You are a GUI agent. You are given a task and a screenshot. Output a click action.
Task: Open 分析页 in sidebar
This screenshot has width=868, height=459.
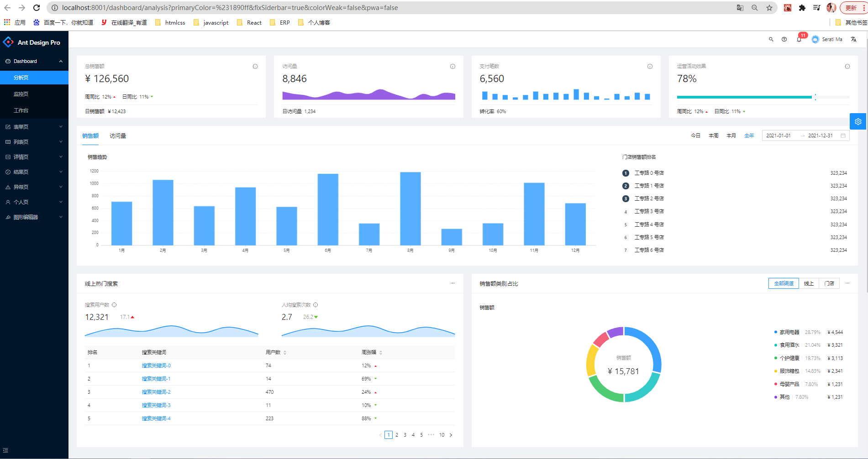click(34, 78)
